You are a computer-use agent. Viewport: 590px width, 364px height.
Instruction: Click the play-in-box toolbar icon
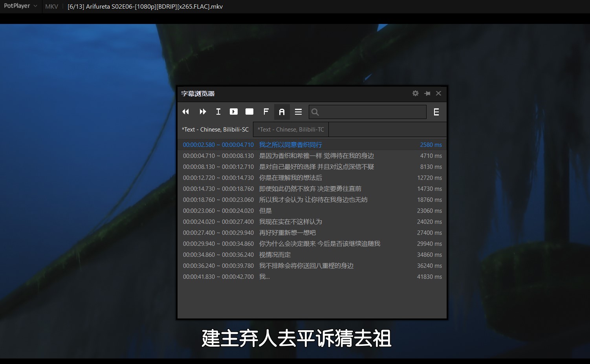(234, 112)
